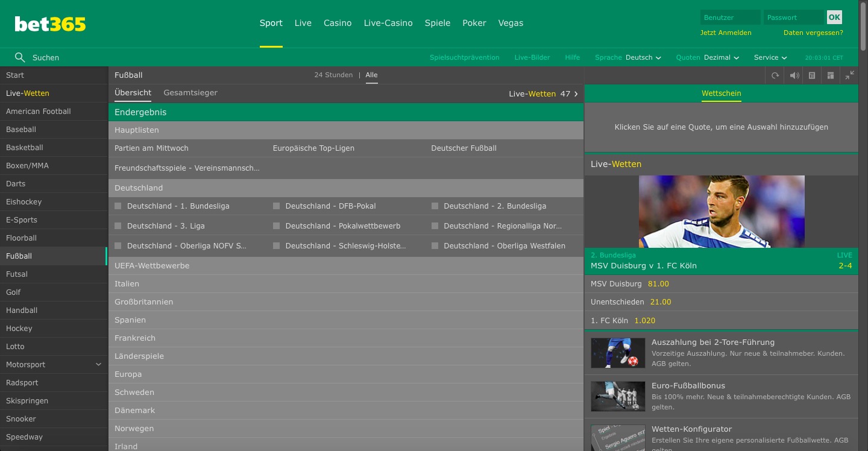Check Deutschland - DFB-Pokal checkbox
Image resolution: width=868 pixels, height=451 pixels.
(x=276, y=206)
